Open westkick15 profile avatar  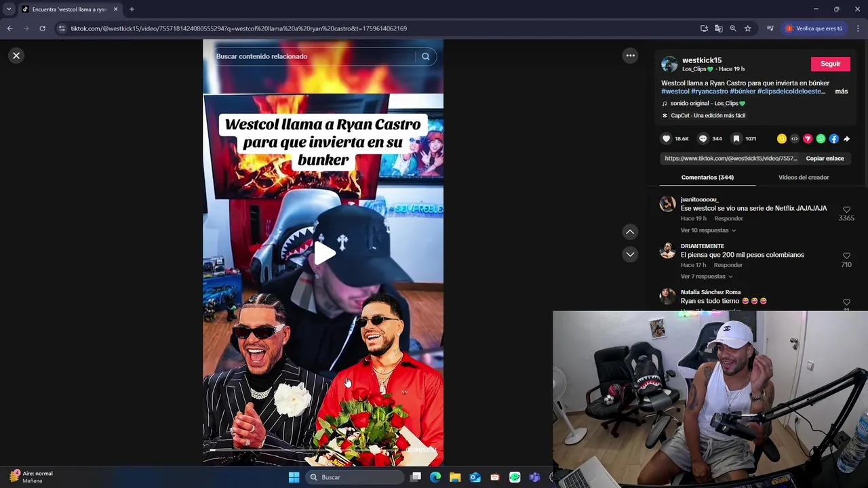669,64
